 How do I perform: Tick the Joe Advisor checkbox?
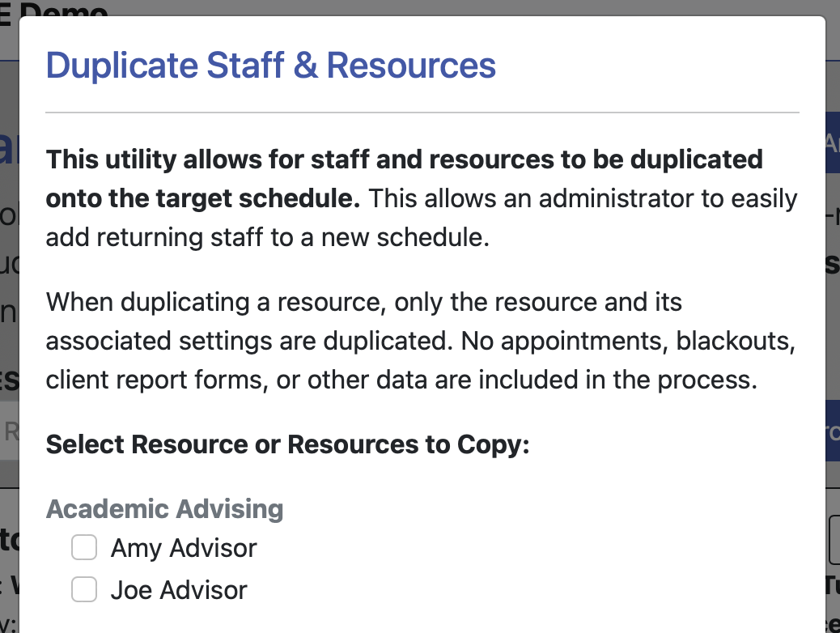tap(84, 590)
